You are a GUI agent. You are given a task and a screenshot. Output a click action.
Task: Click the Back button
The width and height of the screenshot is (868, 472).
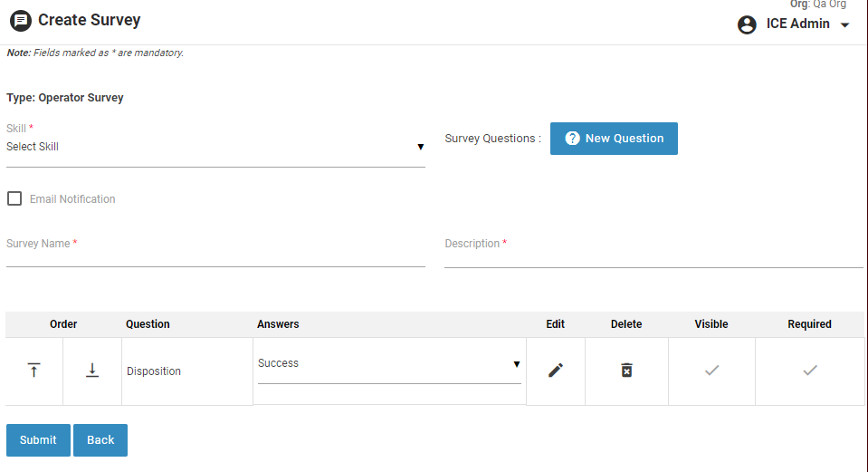[x=100, y=440]
